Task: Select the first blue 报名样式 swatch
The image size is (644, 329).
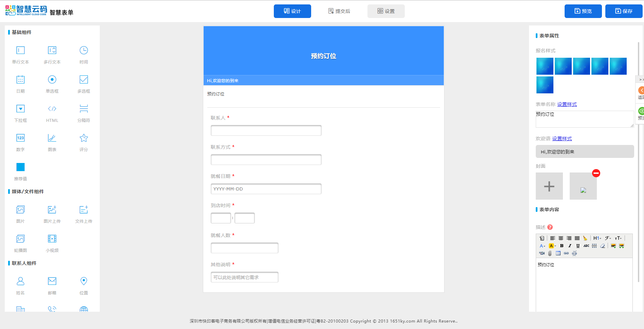Action: (545, 66)
